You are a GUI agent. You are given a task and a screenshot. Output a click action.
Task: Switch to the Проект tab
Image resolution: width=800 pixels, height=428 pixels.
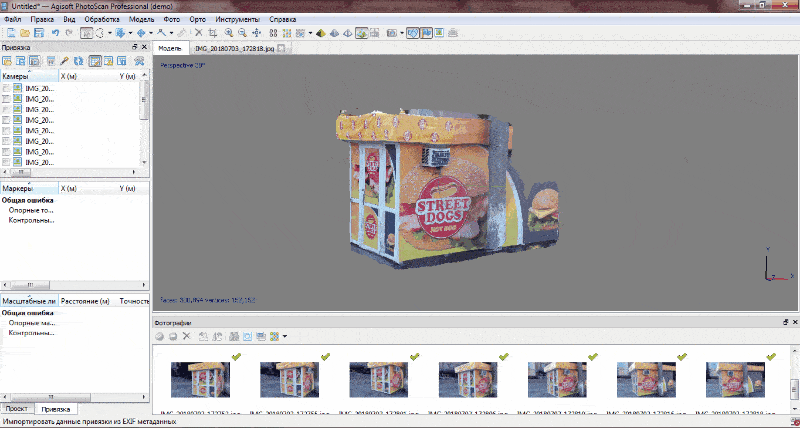[x=17, y=409]
